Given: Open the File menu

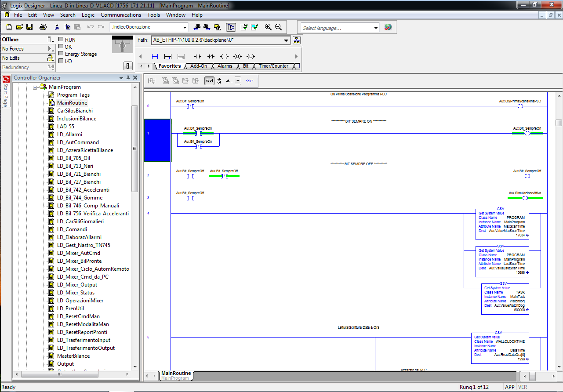Looking at the screenshot, I should 18,15.
